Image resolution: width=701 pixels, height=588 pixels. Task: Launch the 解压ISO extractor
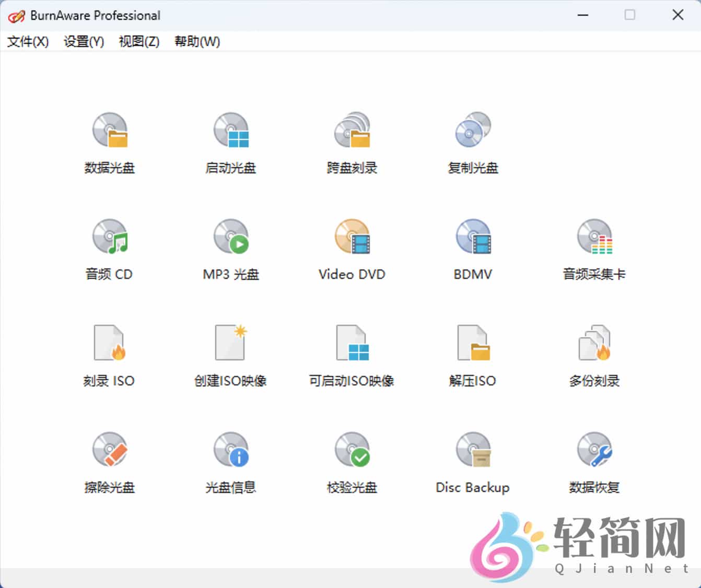472,355
